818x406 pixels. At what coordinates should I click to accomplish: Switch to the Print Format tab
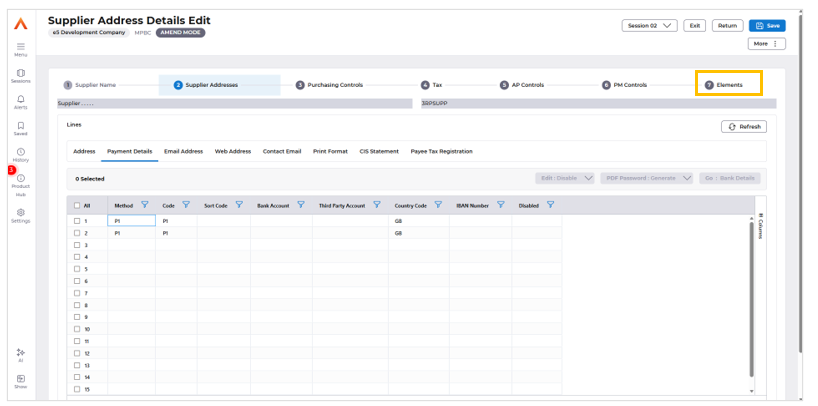click(330, 151)
